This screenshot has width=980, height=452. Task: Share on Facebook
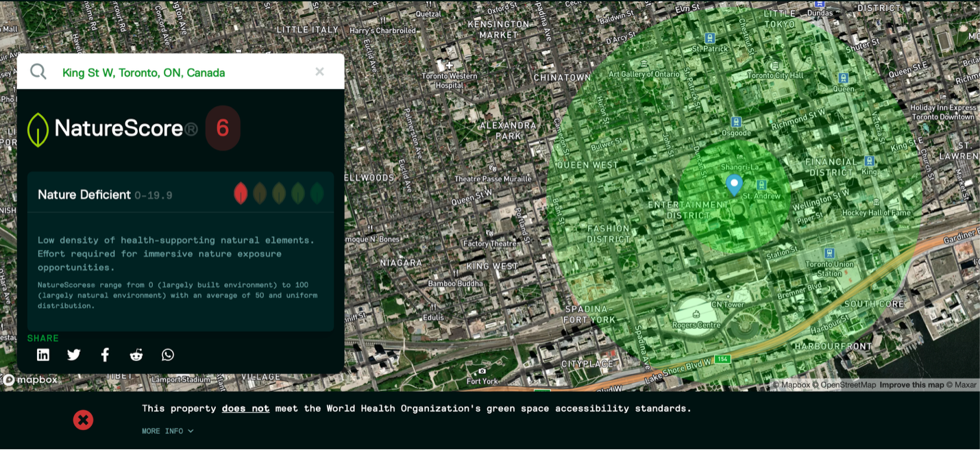105,355
